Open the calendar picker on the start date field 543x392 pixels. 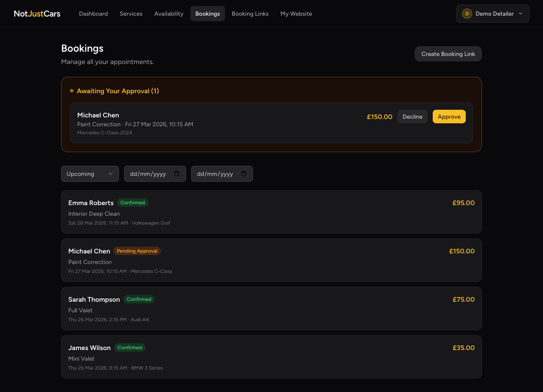(177, 174)
